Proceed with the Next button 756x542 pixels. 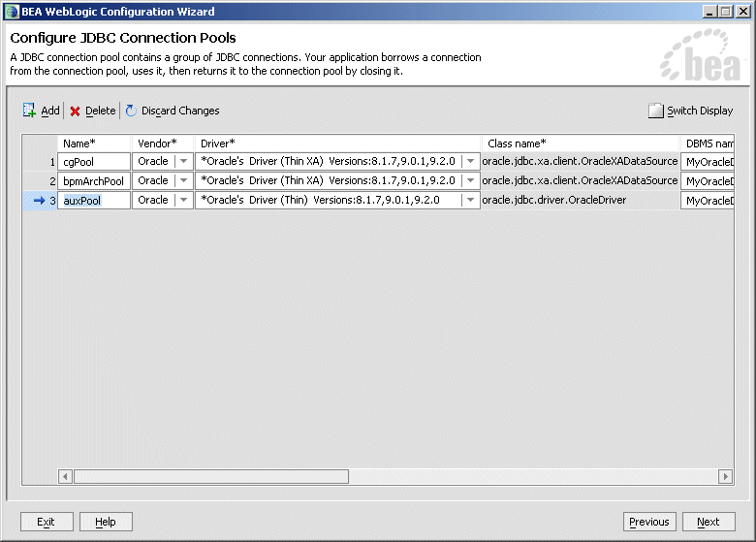[709, 522]
